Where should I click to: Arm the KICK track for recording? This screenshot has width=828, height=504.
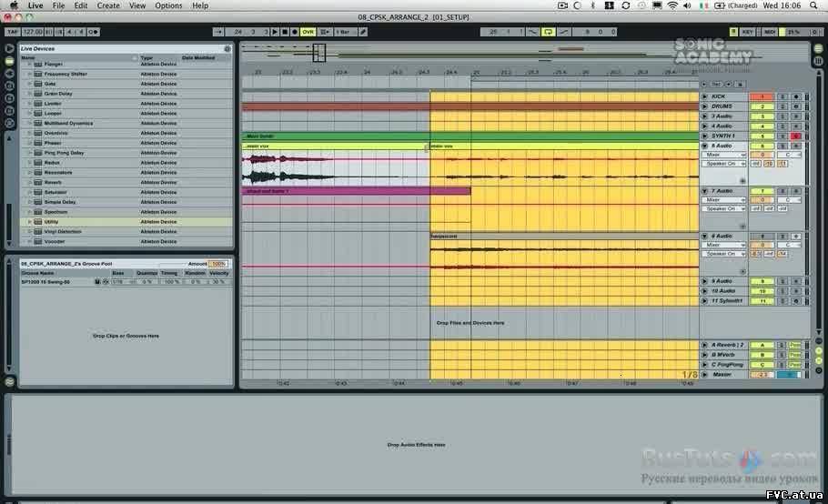pos(796,96)
